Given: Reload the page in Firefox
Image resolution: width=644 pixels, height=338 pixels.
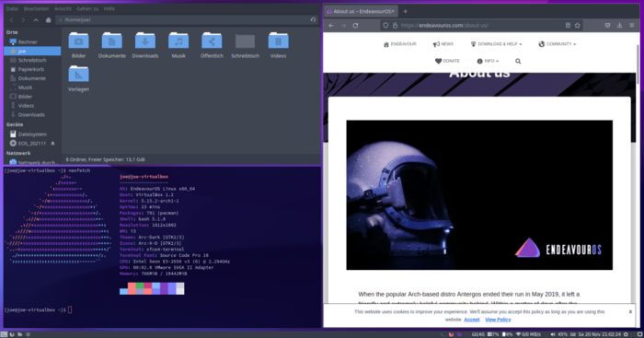Looking at the screenshot, I should click(x=355, y=26).
